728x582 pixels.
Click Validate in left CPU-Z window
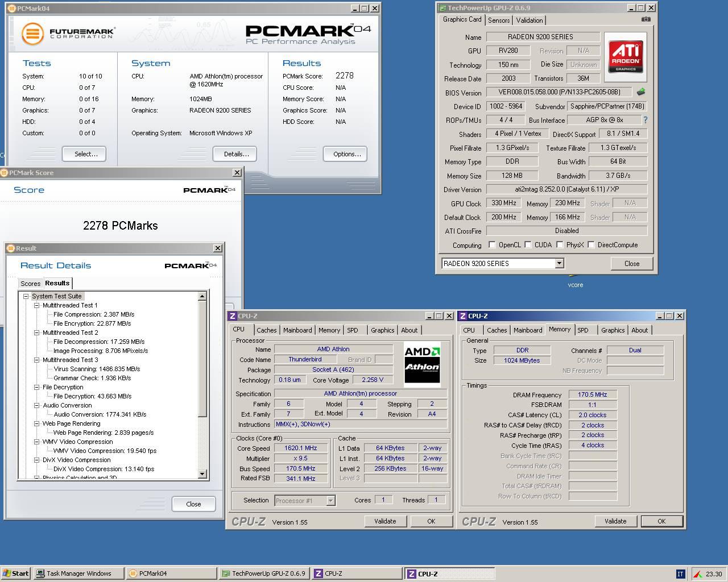[x=385, y=521]
